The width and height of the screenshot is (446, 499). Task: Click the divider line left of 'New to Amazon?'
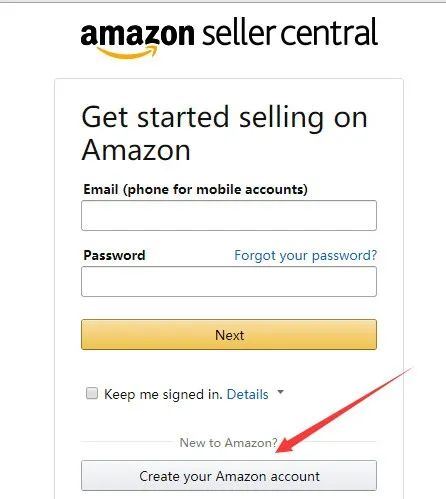click(x=127, y=442)
